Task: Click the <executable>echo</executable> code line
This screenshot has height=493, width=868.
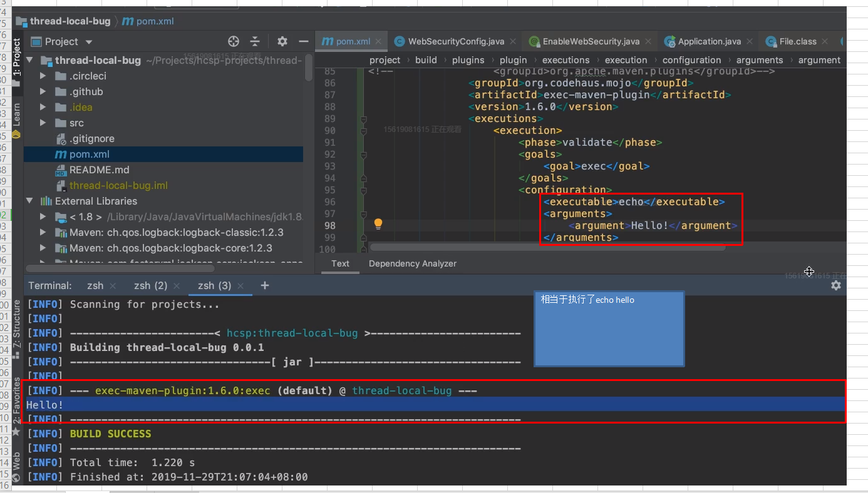Action: 634,201
